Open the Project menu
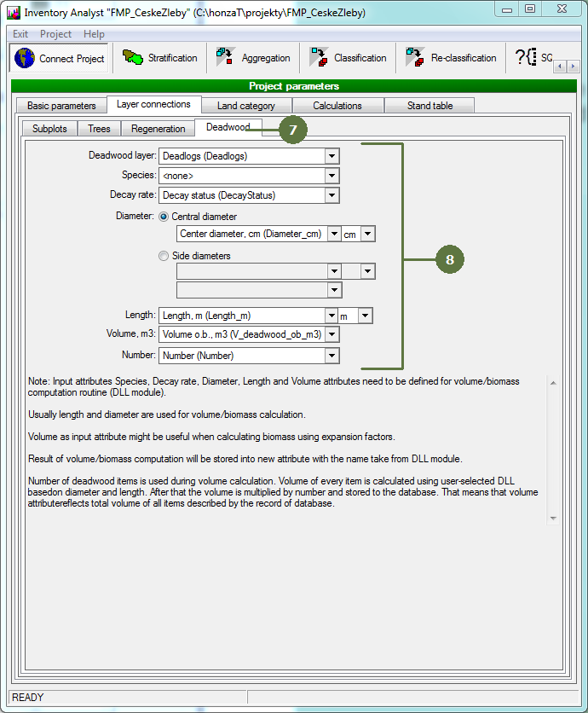Image resolution: width=588 pixels, height=713 pixels. 56,34
